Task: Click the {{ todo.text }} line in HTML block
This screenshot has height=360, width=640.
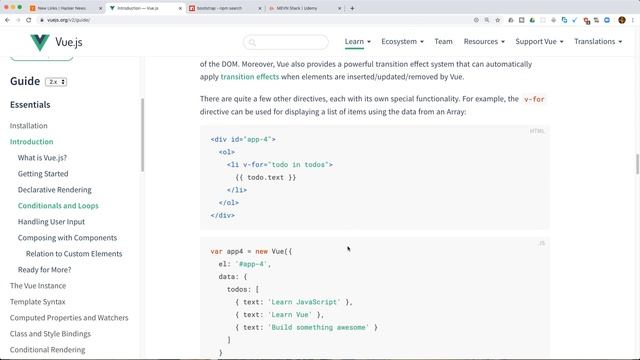Action: coord(265,178)
